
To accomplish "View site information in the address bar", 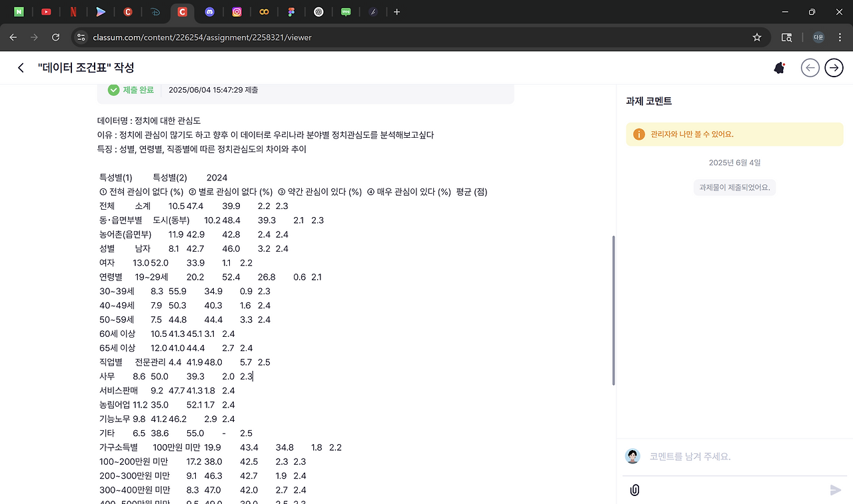I will pyautogui.click(x=81, y=37).
